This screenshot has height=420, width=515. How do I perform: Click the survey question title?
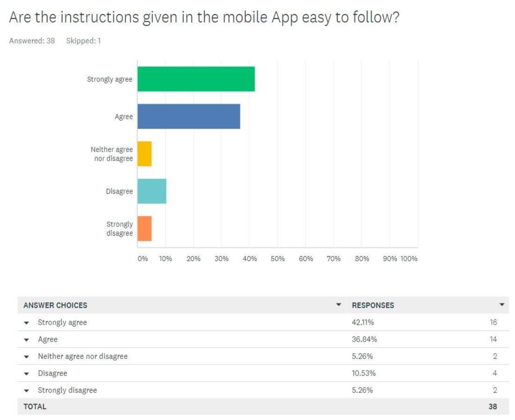[x=204, y=17]
